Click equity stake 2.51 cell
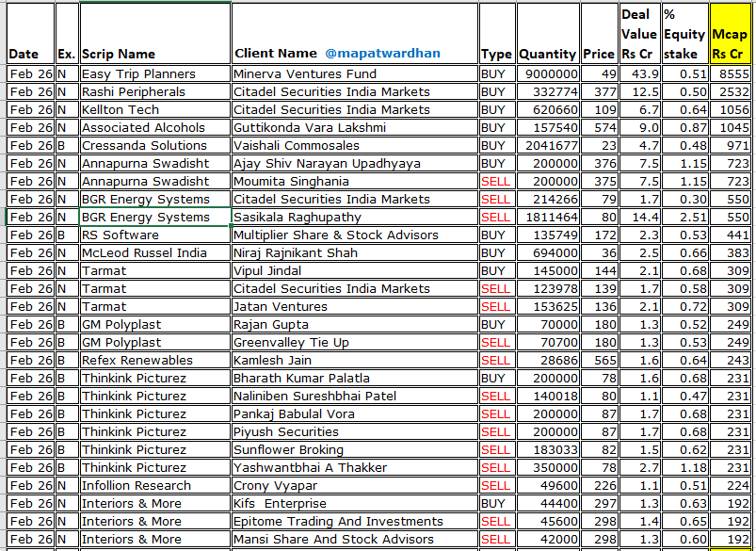The image size is (756, 551). pyautogui.click(x=685, y=218)
